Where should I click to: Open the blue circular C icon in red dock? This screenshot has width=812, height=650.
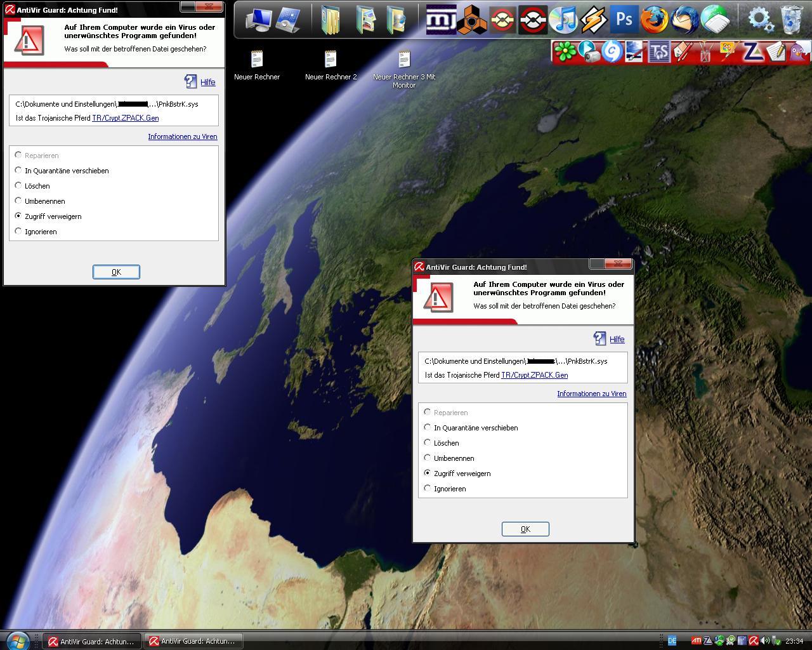click(612, 51)
